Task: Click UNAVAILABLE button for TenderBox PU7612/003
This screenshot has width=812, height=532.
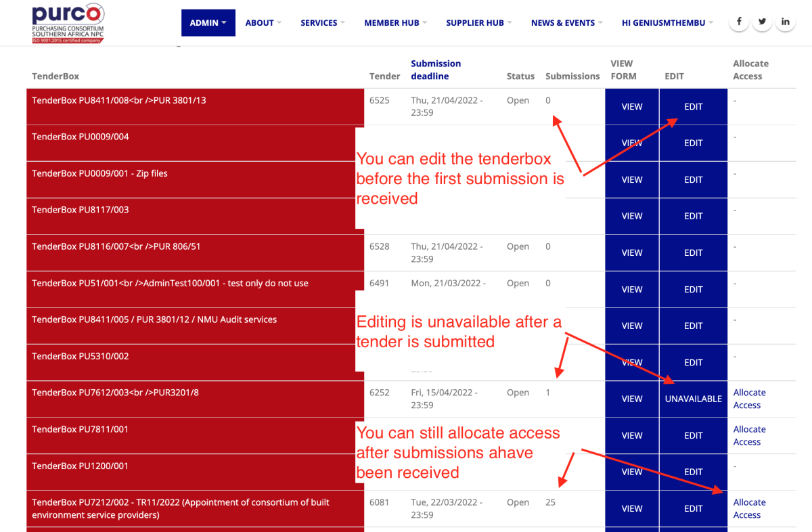Action: click(x=693, y=399)
